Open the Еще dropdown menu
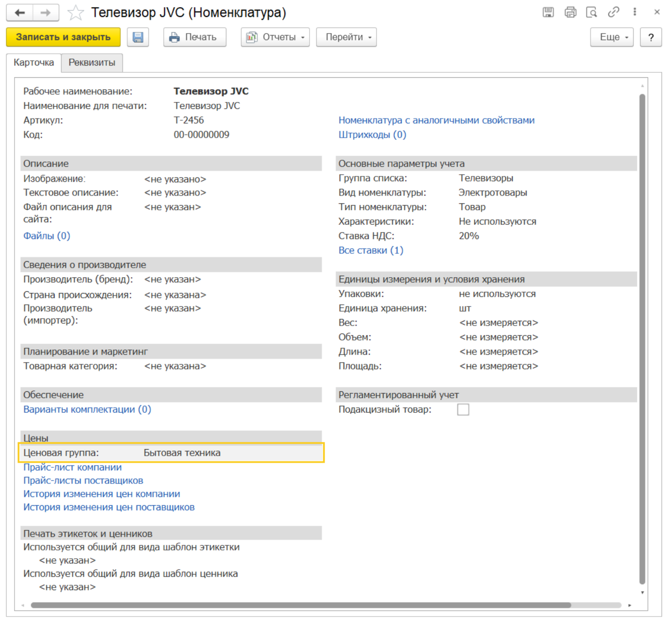 [x=611, y=37]
